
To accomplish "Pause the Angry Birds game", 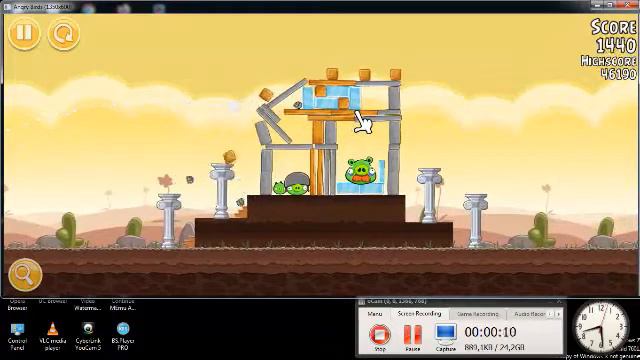I will point(24,33).
